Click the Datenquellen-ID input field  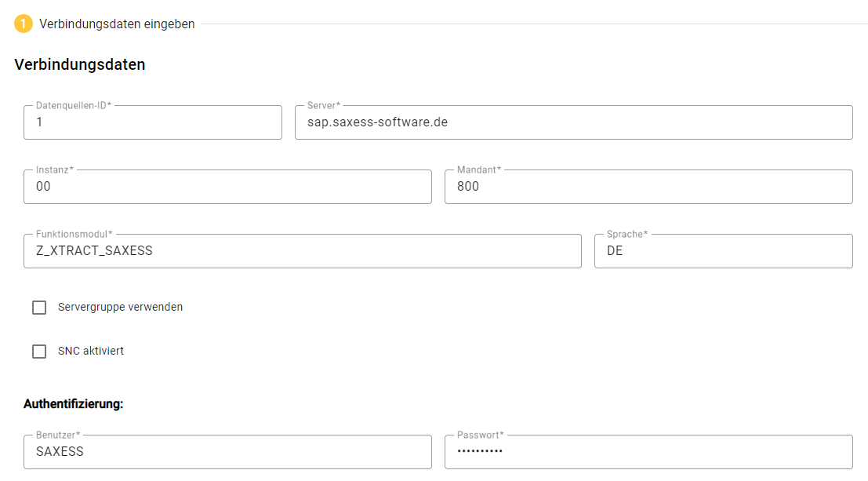click(153, 123)
